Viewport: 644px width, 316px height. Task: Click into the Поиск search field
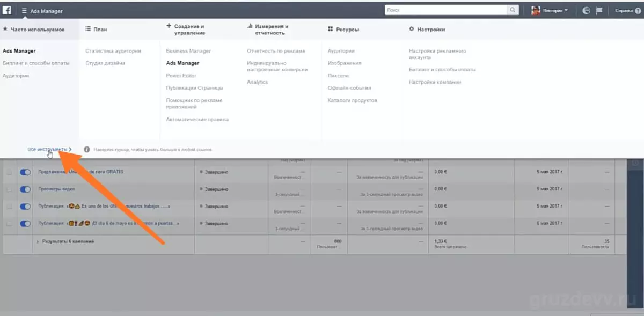(x=446, y=10)
